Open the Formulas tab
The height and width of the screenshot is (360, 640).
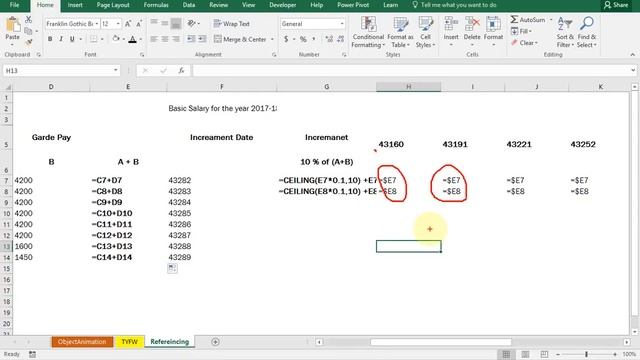[156, 5]
